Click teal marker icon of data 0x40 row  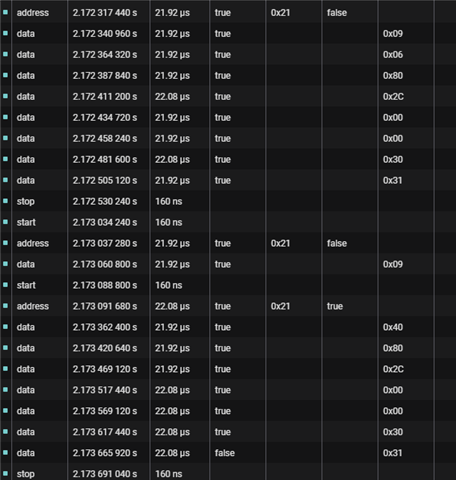pos(5,327)
